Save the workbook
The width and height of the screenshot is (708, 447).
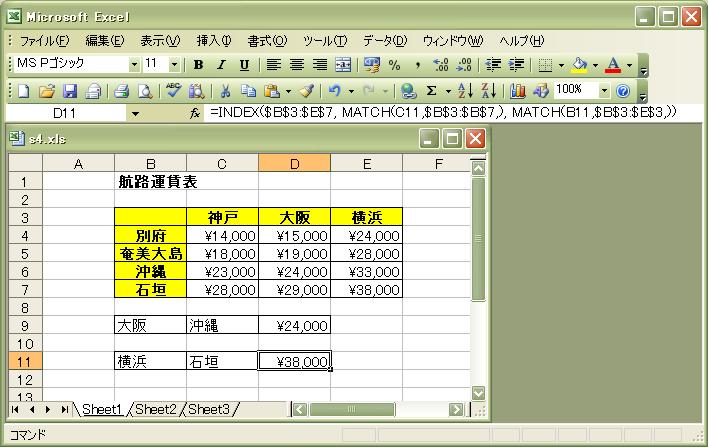tap(70, 91)
